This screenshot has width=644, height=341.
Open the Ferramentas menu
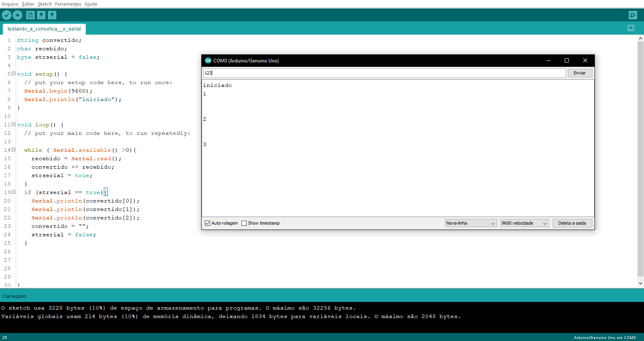coord(68,4)
